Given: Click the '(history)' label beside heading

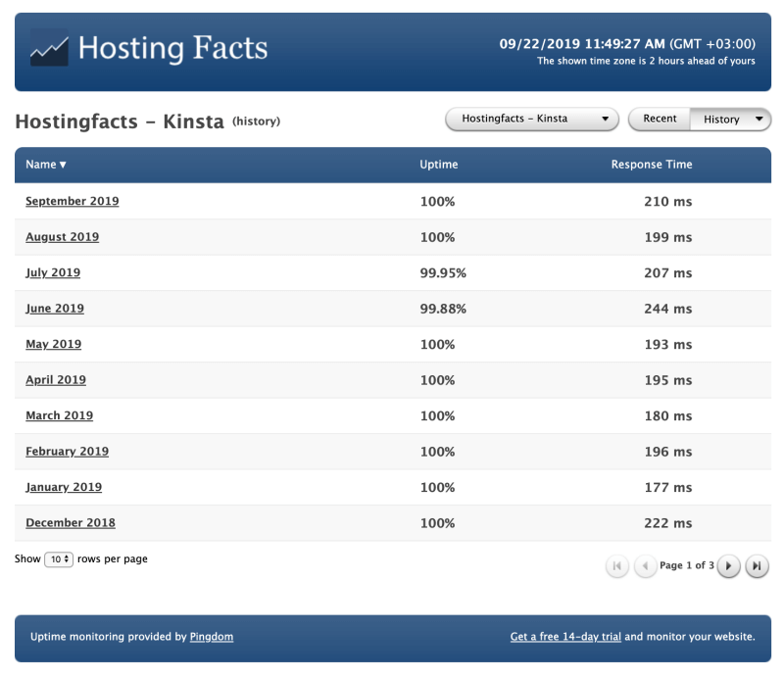Looking at the screenshot, I should [x=256, y=121].
